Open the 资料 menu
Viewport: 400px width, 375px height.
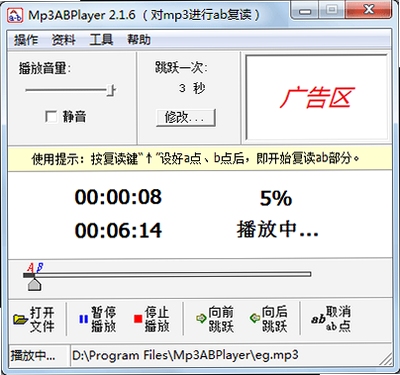pos(63,40)
